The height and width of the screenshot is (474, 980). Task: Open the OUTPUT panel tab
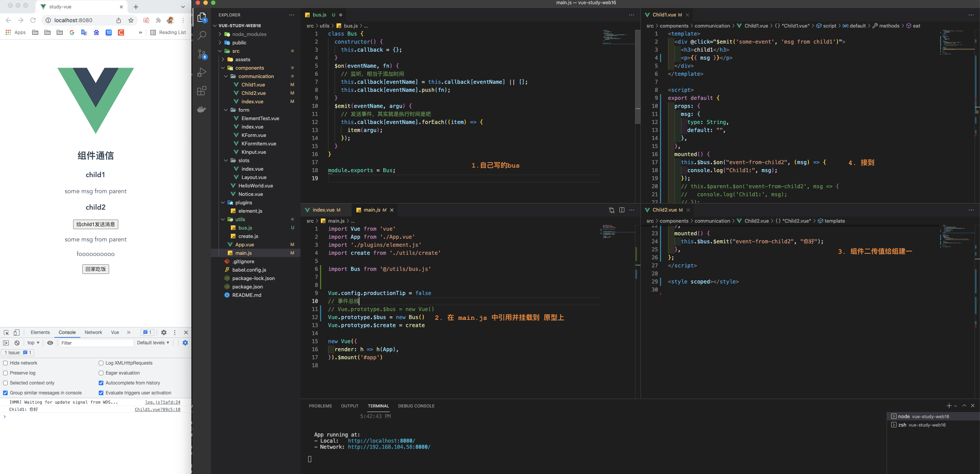tap(350, 406)
